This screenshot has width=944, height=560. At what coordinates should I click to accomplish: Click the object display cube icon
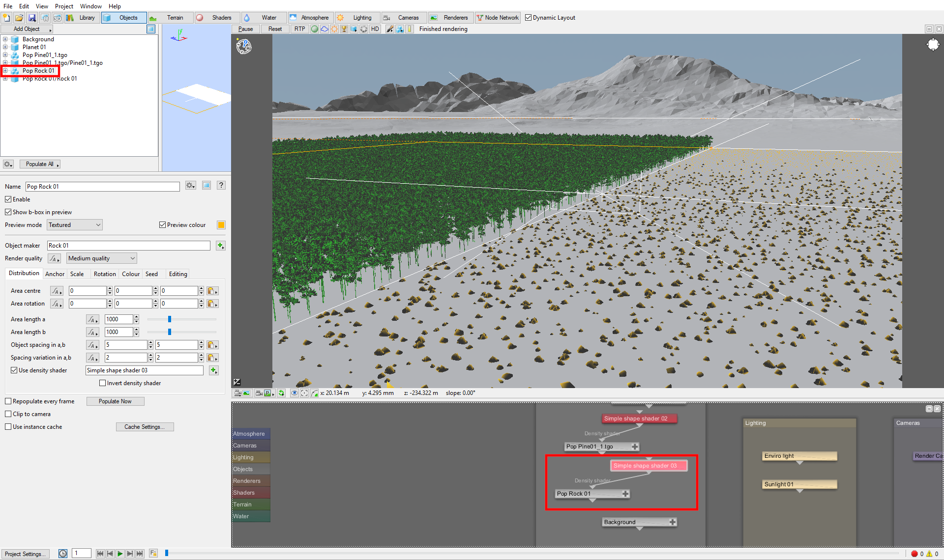point(354,29)
